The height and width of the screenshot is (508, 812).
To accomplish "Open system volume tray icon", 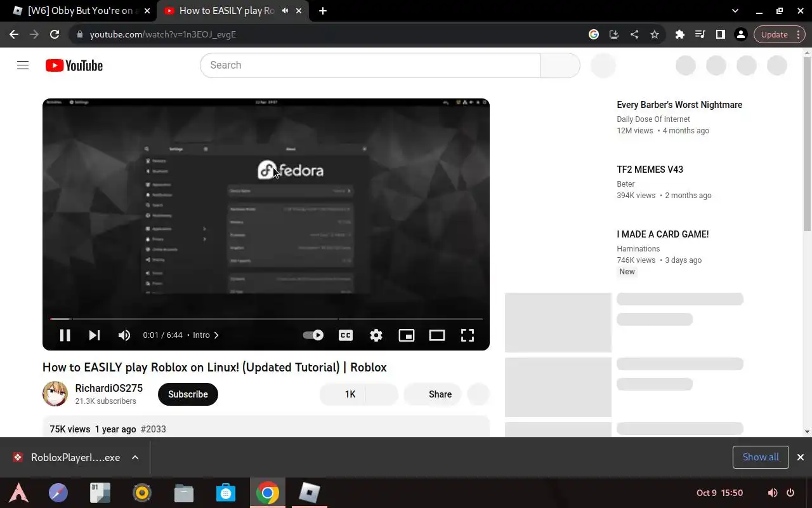I will pyautogui.click(x=772, y=493).
